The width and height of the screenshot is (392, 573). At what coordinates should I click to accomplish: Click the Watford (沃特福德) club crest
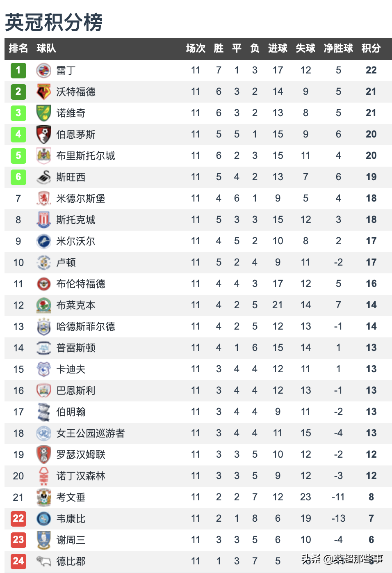click(43, 92)
